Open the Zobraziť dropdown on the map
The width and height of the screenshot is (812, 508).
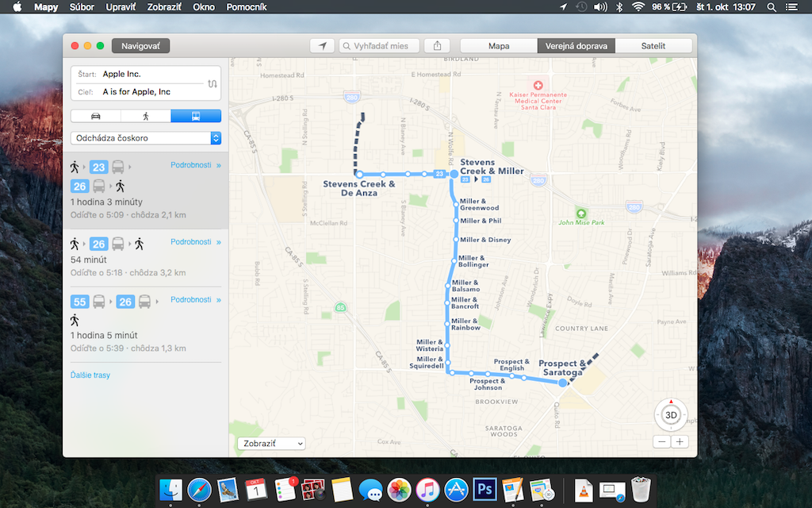coord(271,444)
